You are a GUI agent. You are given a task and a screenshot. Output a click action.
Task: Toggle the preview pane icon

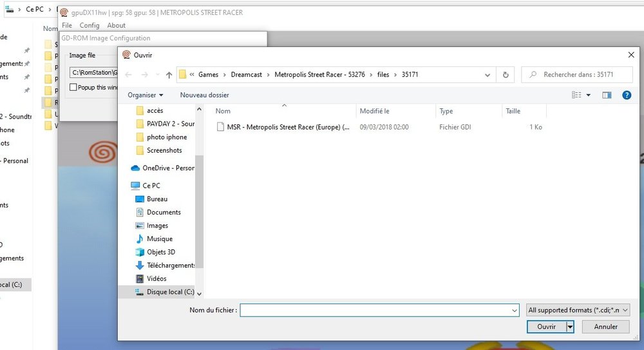pos(607,95)
